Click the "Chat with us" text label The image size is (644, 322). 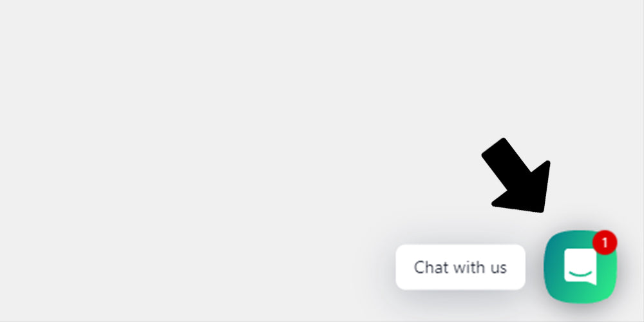(x=460, y=267)
